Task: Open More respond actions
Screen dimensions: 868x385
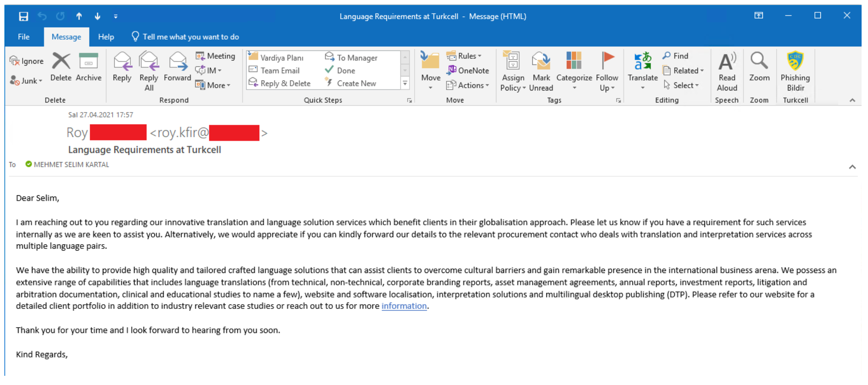Action: (213, 85)
